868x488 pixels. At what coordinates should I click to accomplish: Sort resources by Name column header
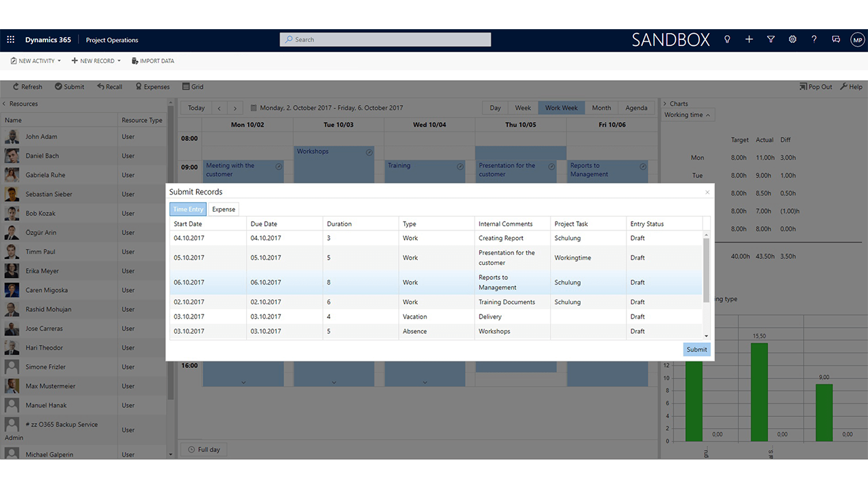click(60, 120)
